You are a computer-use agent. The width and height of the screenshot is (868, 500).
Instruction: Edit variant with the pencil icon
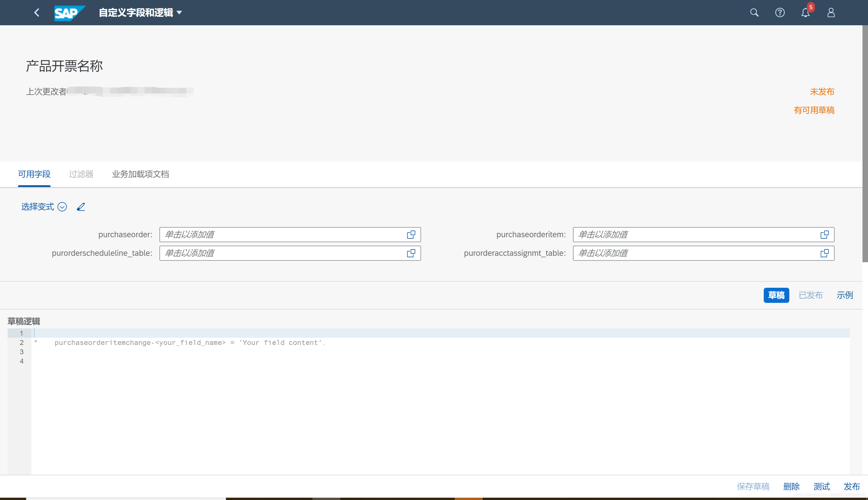click(x=81, y=207)
